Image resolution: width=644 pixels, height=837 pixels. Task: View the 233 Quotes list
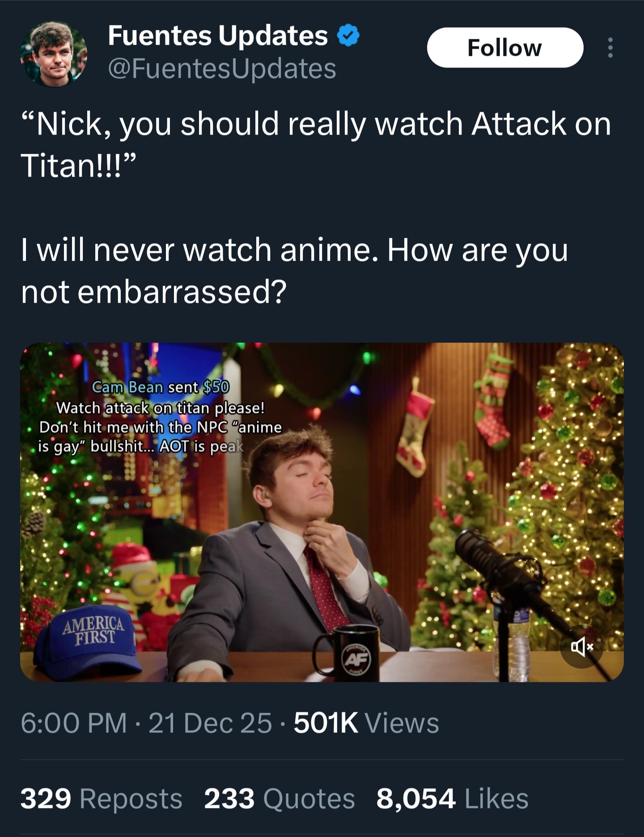click(x=280, y=799)
